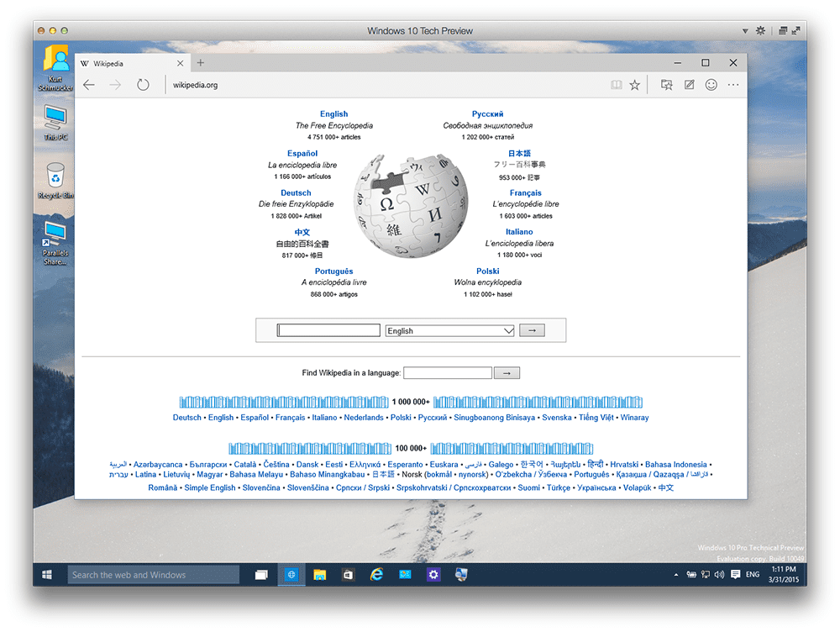The width and height of the screenshot is (840, 632).
Task: Click Search the web and Windows box
Action: (x=153, y=575)
